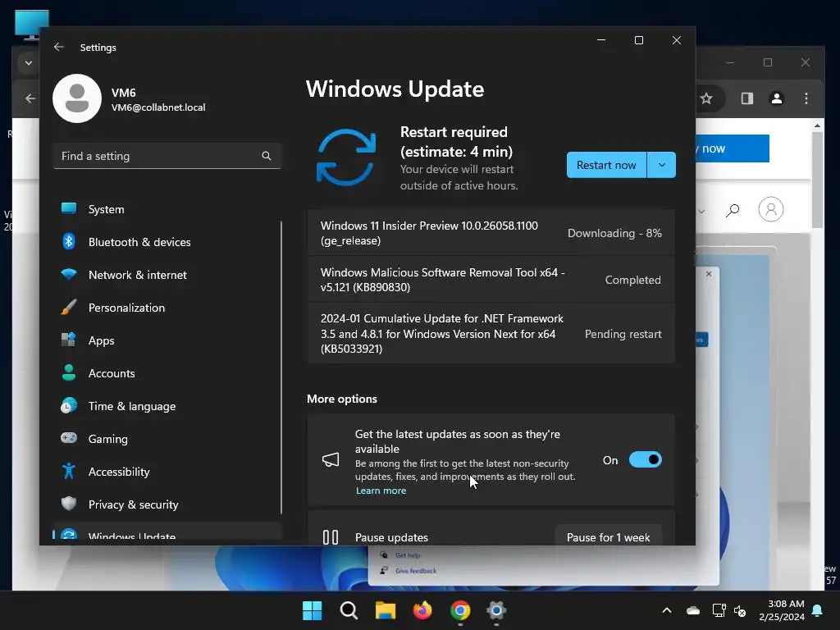Click the Time & language clock icon
This screenshot has width=840, height=630.
pyautogui.click(x=69, y=405)
